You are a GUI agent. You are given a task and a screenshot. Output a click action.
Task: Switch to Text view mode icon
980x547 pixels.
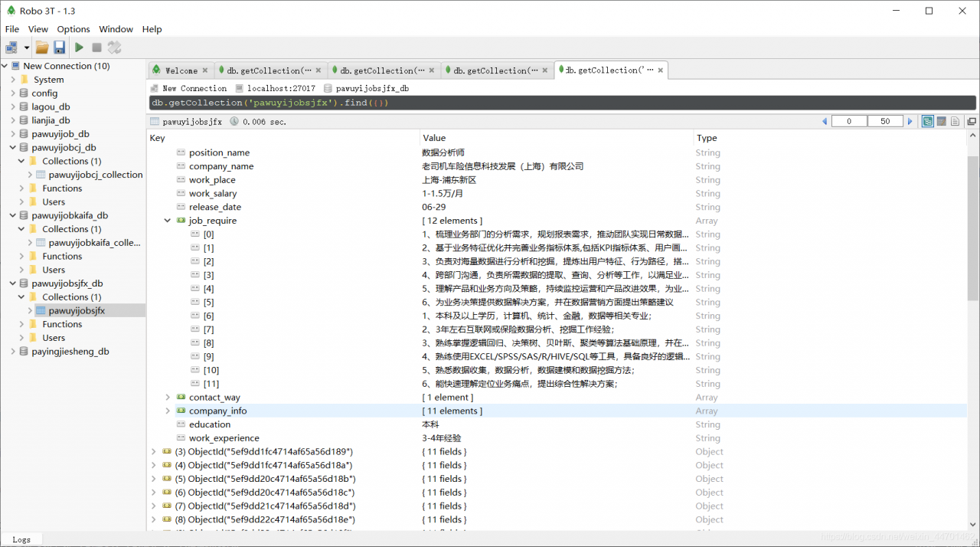click(x=955, y=121)
